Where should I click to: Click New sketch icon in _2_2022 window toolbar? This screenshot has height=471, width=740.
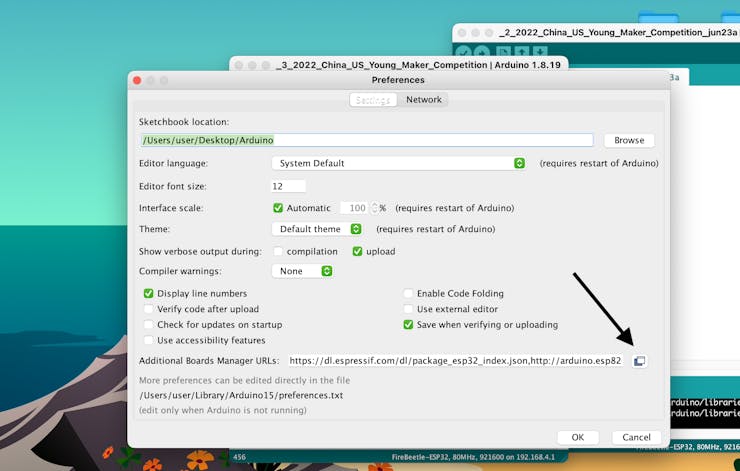tap(503, 52)
